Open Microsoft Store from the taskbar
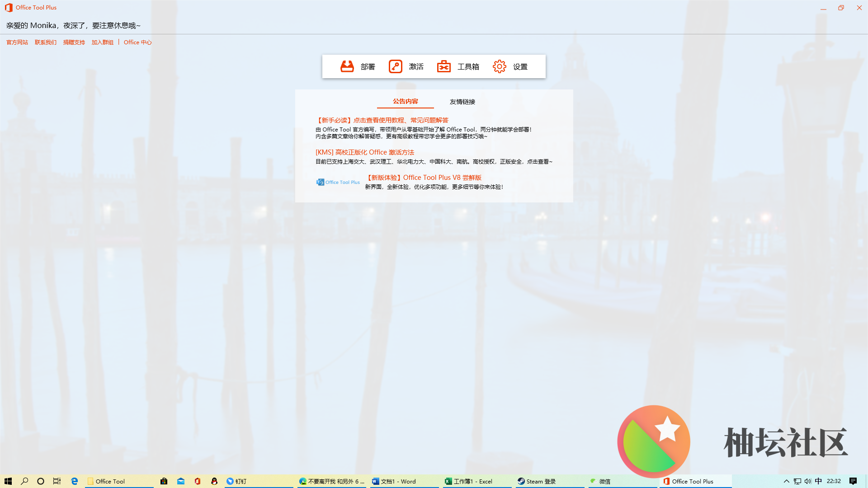Screen dimensions: 868x488 [x=164, y=481]
